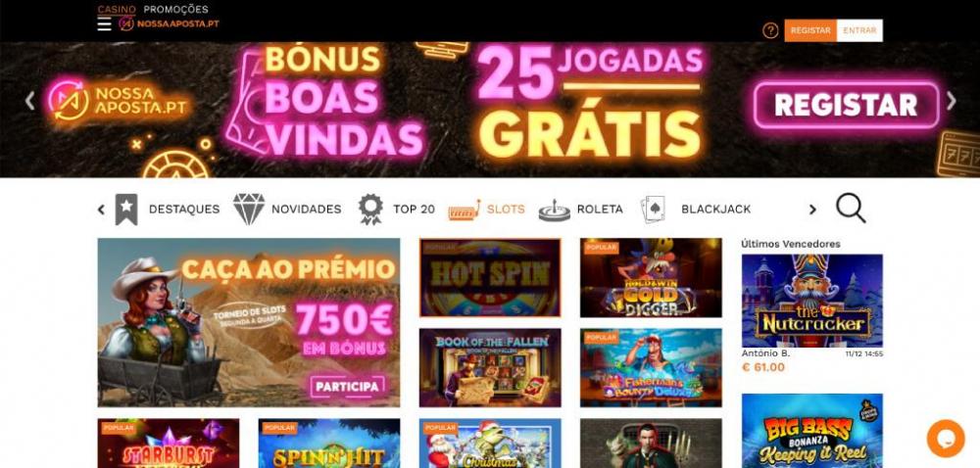Select the Blackjack cards icon

pos(653,210)
